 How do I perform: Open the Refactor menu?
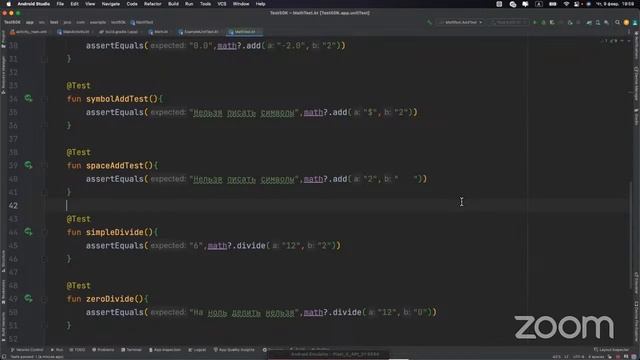pyautogui.click(x=152, y=4)
